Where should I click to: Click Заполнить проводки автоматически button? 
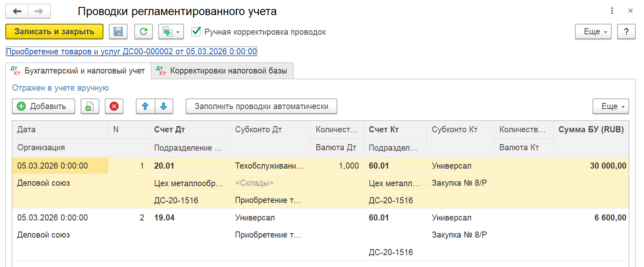(x=261, y=106)
